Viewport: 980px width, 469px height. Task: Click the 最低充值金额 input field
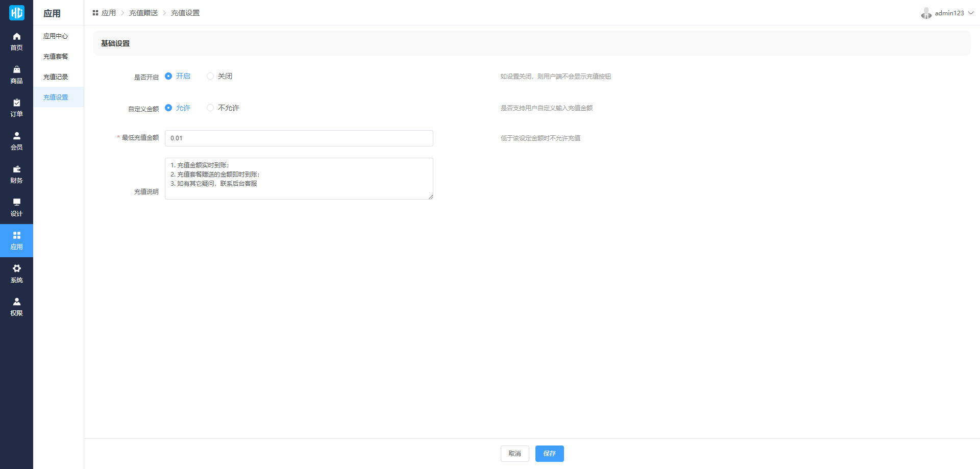(299, 138)
